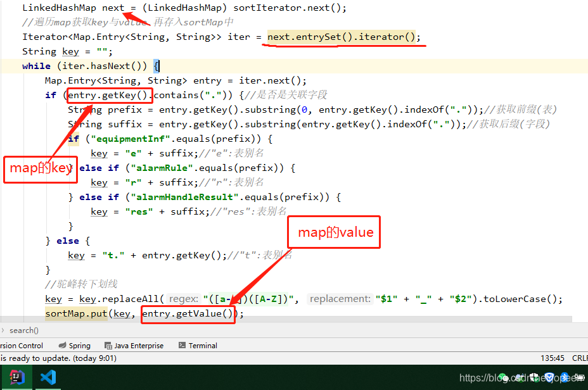The image size is (588, 390).
Task: Click the "$2" string literal
Action: click(x=460, y=299)
